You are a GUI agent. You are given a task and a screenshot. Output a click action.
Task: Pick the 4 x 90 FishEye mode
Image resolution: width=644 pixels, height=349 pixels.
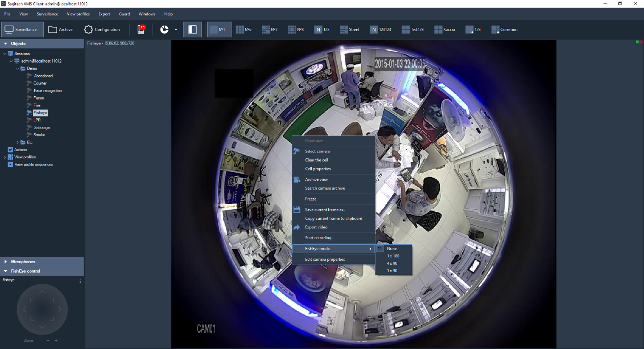coord(392,263)
